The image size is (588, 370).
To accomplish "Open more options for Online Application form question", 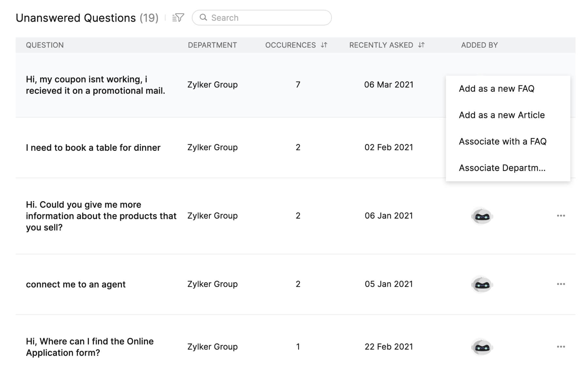I will tap(561, 347).
